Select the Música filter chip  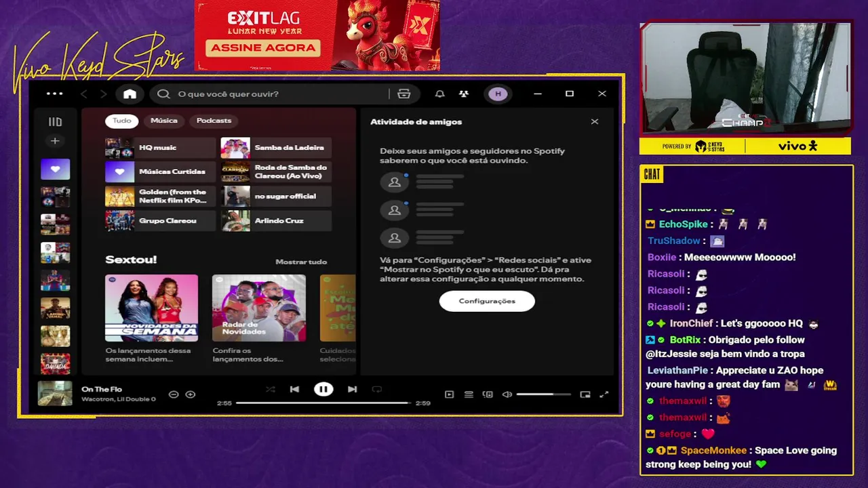164,121
